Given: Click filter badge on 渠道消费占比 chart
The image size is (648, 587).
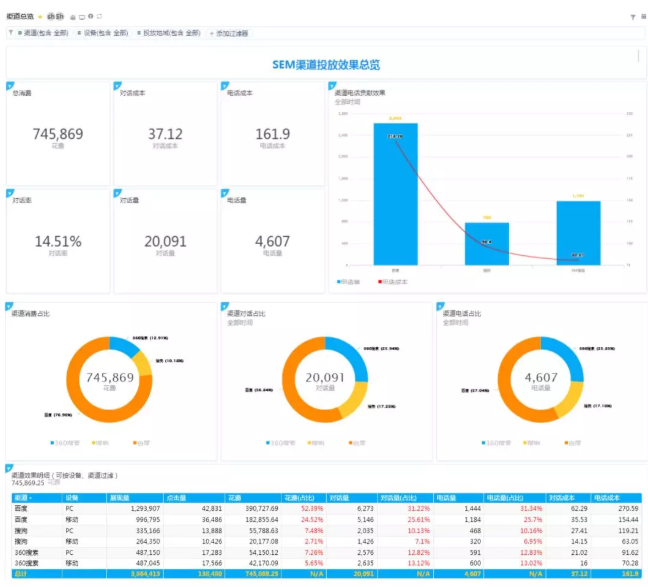Looking at the screenshot, I should click(x=9, y=304).
